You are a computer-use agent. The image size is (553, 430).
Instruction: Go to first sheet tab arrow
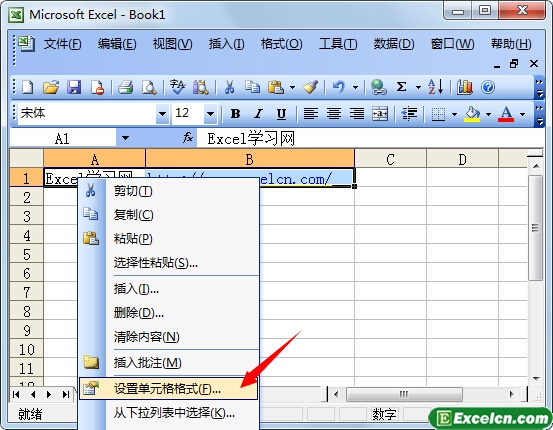pos(16,394)
